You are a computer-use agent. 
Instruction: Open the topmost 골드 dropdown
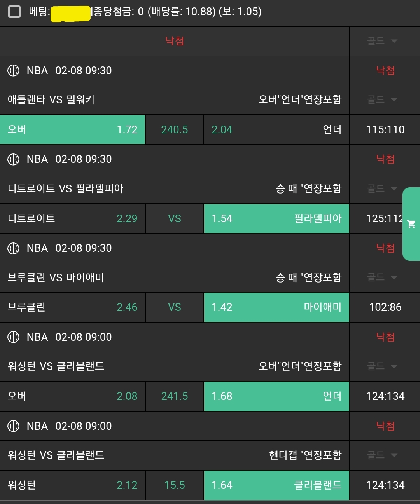[x=382, y=41]
